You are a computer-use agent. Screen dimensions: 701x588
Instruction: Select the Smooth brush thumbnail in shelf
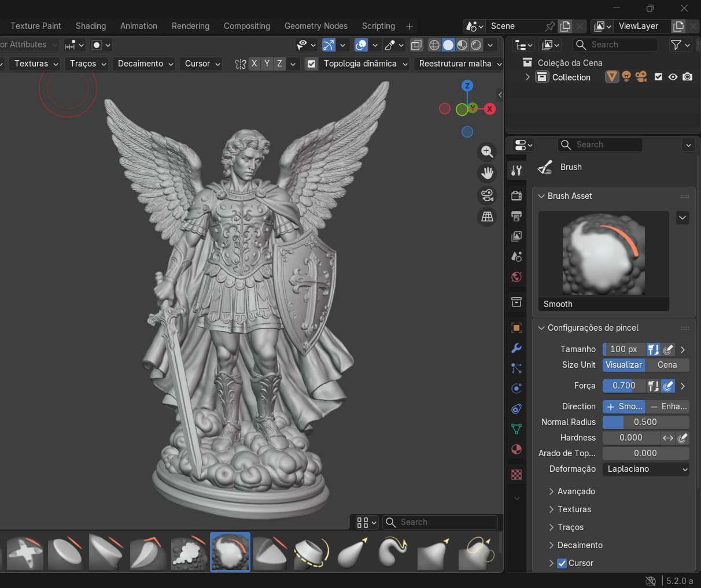(230, 552)
